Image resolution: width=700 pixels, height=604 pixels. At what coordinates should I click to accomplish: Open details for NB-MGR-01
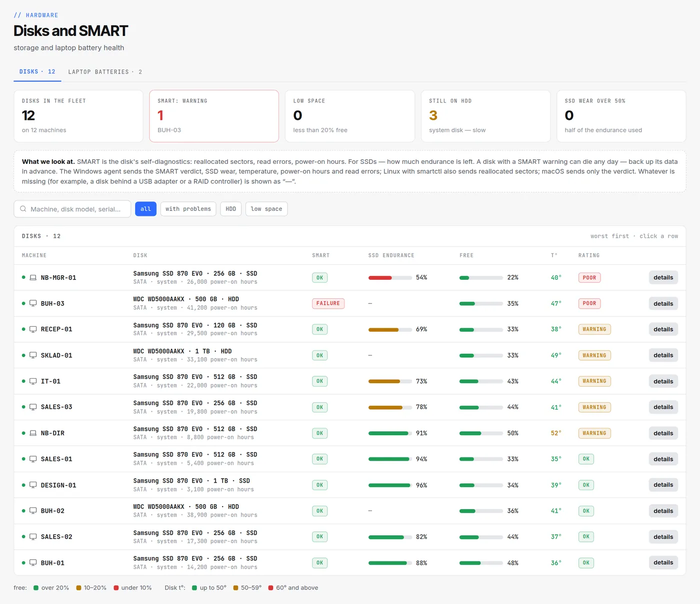(x=663, y=278)
